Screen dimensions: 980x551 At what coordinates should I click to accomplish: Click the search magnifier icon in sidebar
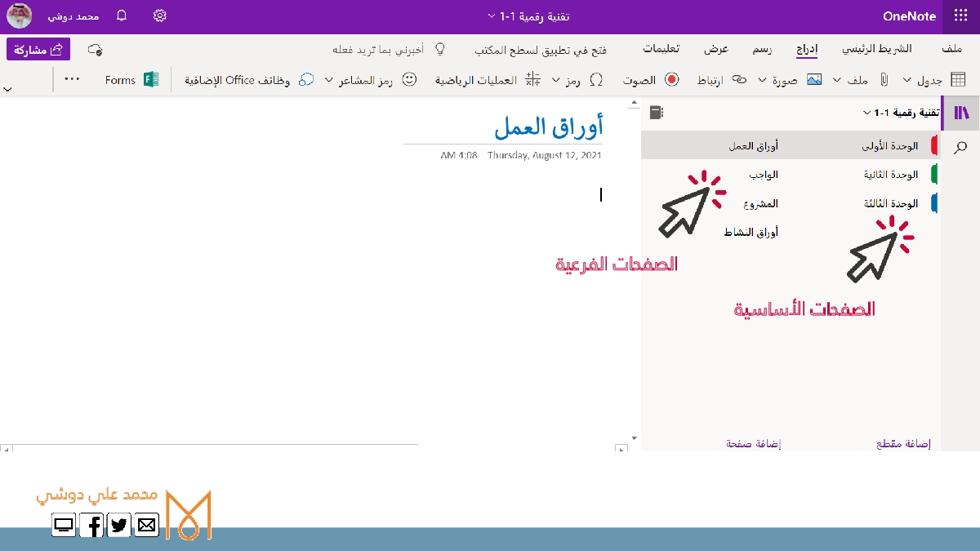[x=961, y=147]
